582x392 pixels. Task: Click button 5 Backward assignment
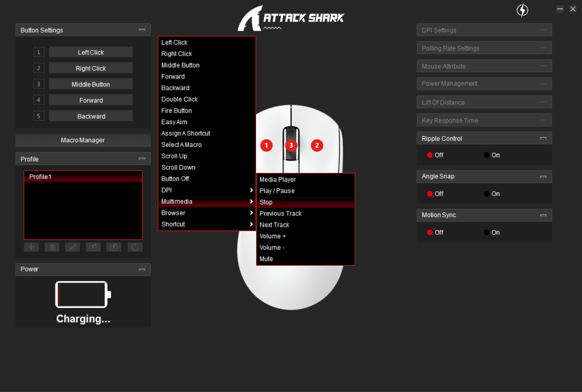click(91, 116)
